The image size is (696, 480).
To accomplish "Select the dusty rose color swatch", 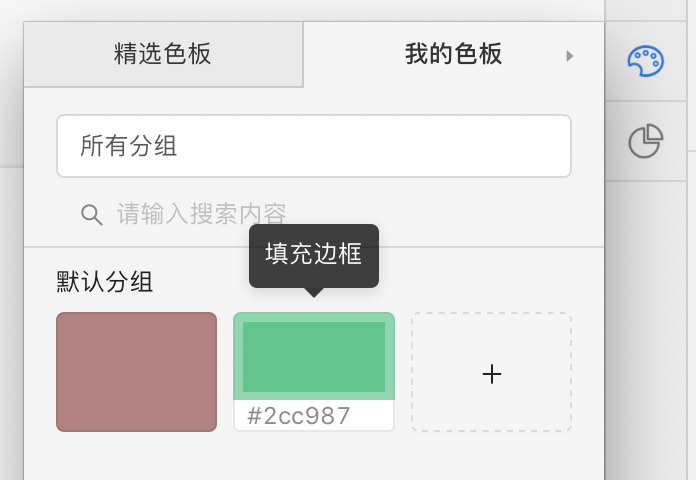I will pyautogui.click(x=136, y=372).
